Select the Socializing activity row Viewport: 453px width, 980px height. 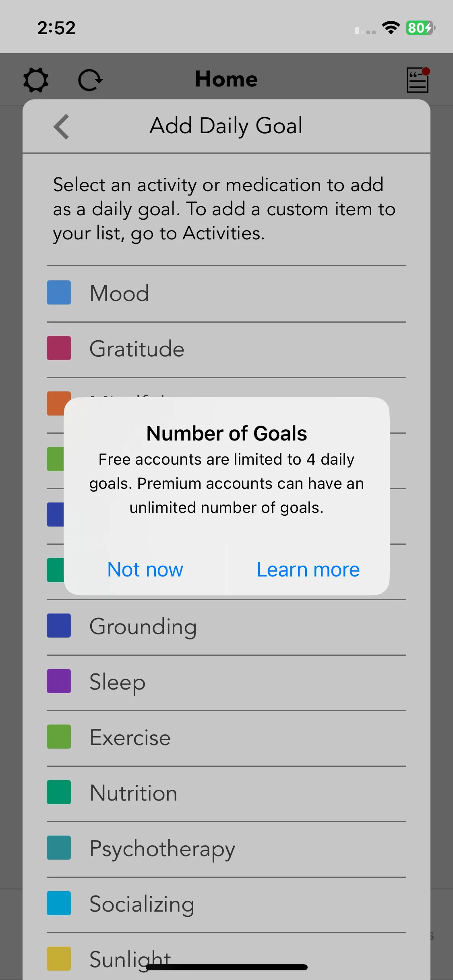coord(226,904)
